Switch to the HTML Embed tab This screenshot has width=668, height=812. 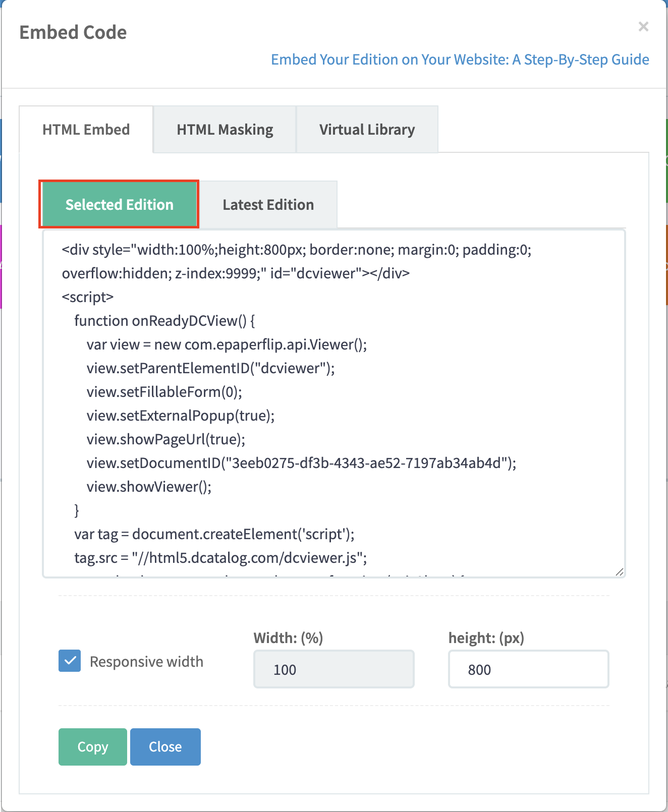[86, 130]
